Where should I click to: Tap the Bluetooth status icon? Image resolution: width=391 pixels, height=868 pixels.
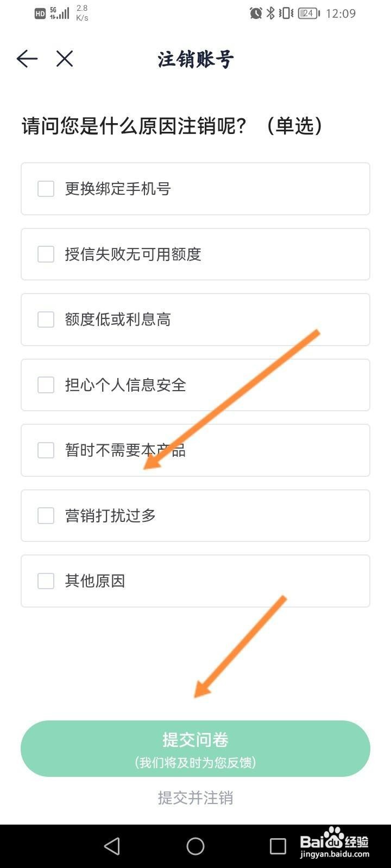270,13
